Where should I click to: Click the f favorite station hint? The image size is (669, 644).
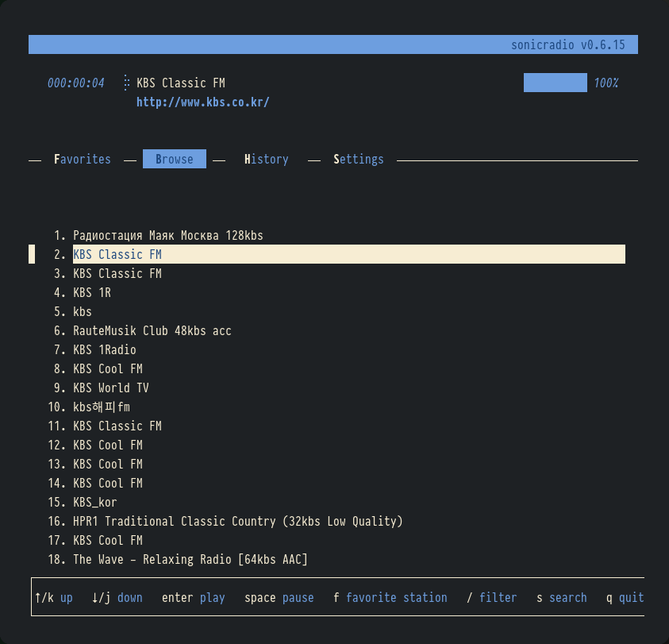[x=390, y=597]
